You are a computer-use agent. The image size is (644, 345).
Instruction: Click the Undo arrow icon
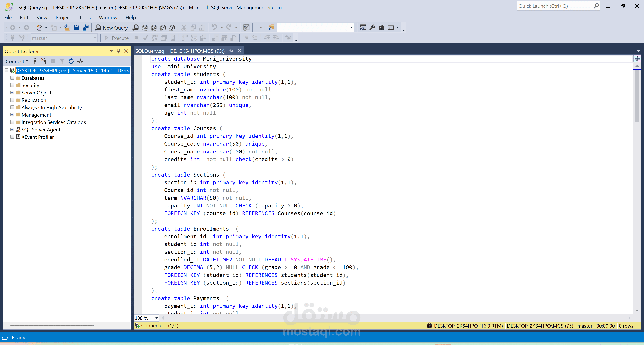214,28
